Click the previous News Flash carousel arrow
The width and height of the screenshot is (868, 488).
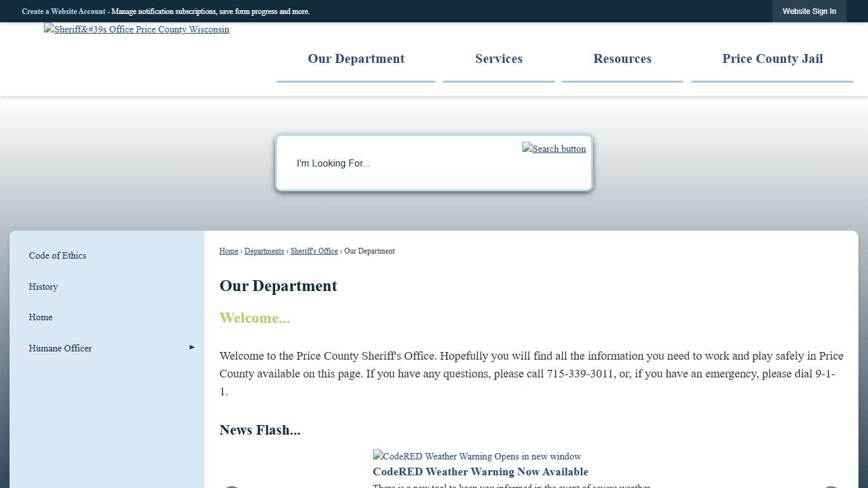click(x=232, y=487)
